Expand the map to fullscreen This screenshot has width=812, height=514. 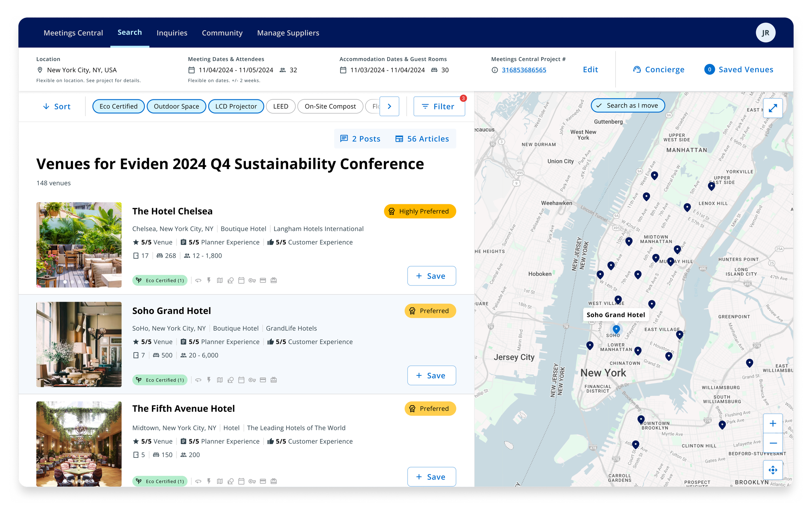[773, 108]
